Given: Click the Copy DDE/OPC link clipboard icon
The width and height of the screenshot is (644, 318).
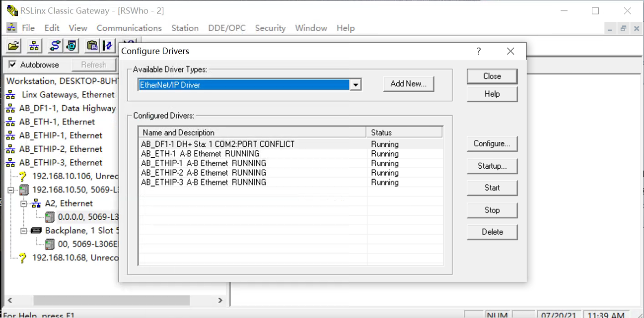Looking at the screenshot, I should tap(92, 46).
